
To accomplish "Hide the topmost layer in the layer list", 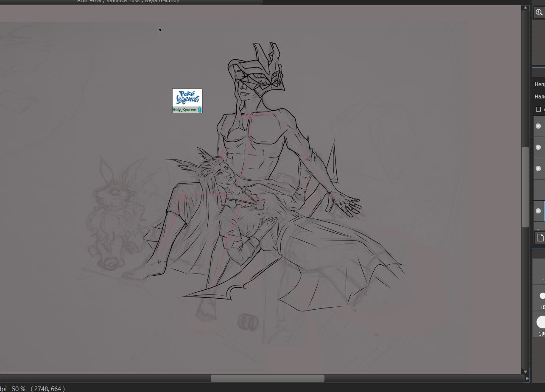I will tap(538, 126).
